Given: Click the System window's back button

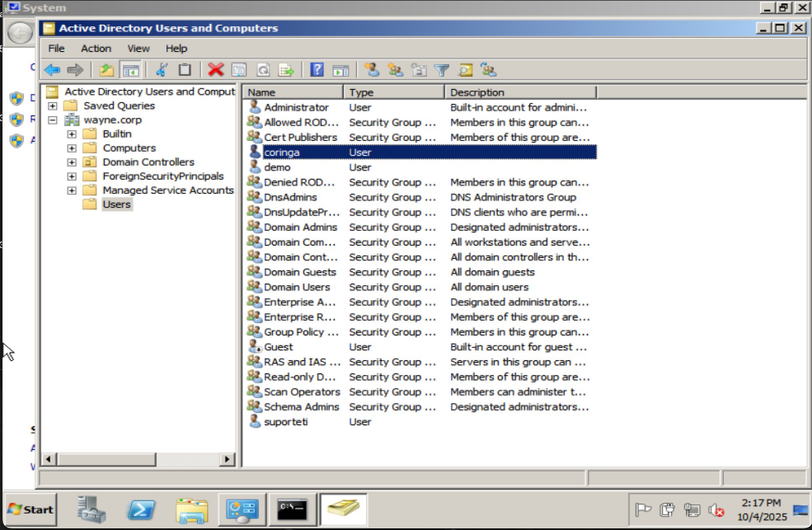Looking at the screenshot, I should point(20,33).
